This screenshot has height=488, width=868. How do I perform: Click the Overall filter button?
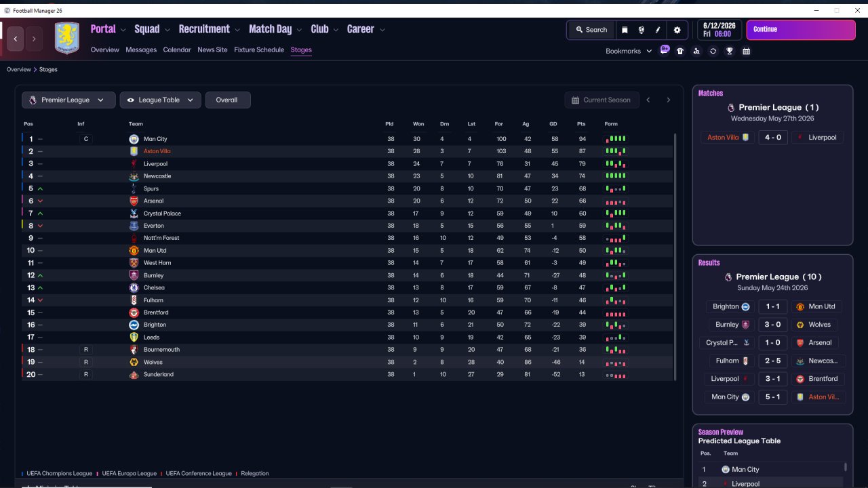coord(227,100)
